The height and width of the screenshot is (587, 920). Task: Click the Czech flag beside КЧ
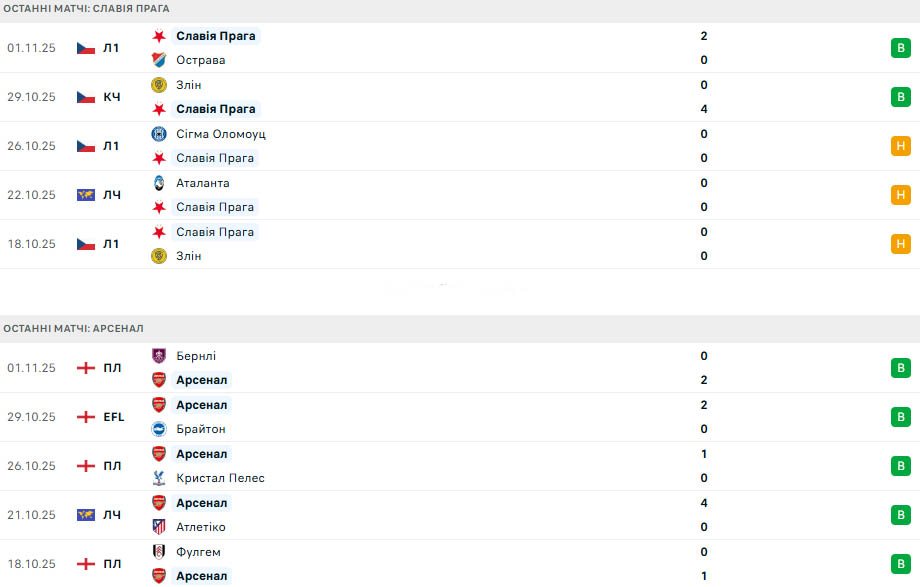pyautogui.click(x=86, y=97)
